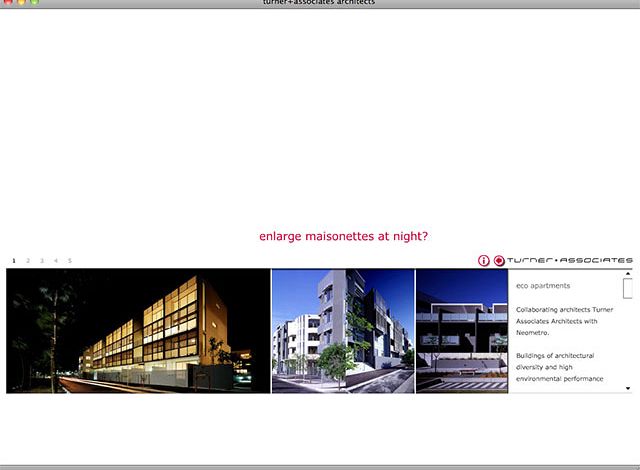Image resolution: width=640 pixels, height=470 pixels.
Task: Click the text panel scrollbar thumb
Action: (x=628, y=288)
